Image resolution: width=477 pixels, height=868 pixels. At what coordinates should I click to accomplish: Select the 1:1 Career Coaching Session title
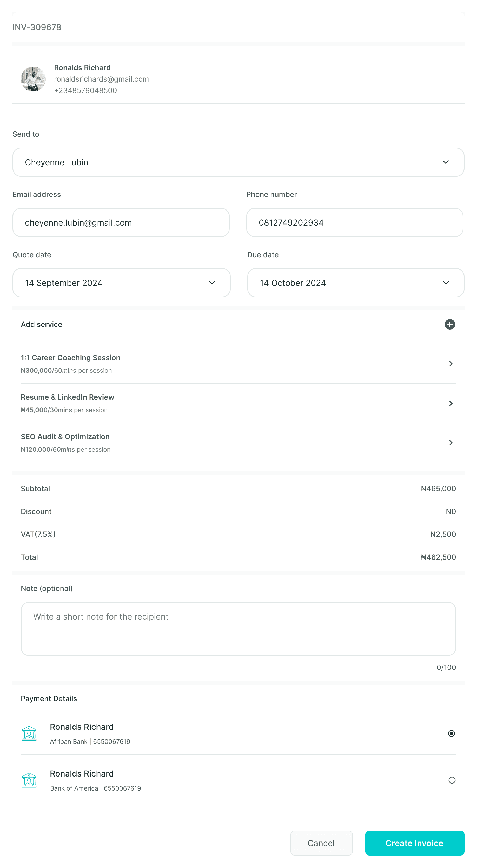tap(70, 358)
